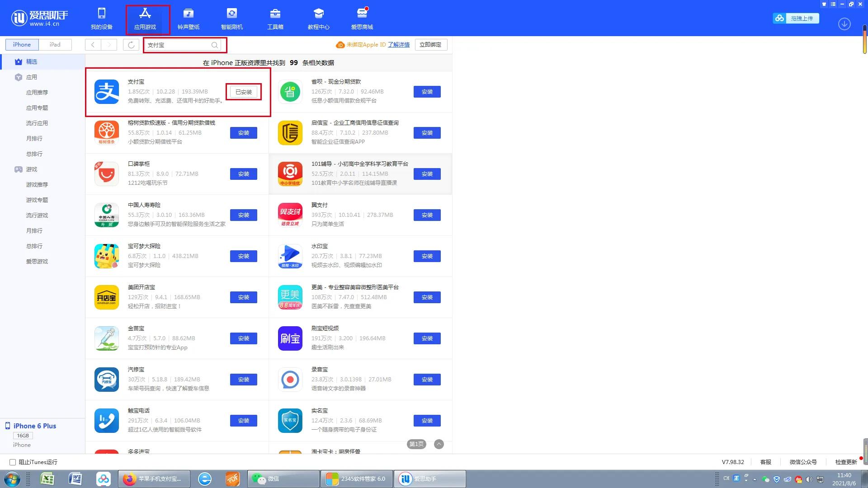
Task: Click the 录音宝 app icon
Action: [x=290, y=380]
